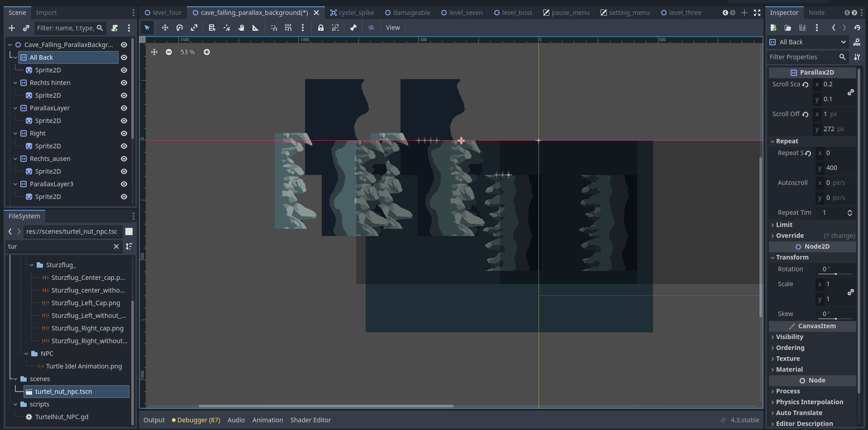Open the Shader Editor bottom panel

[310, 420]
